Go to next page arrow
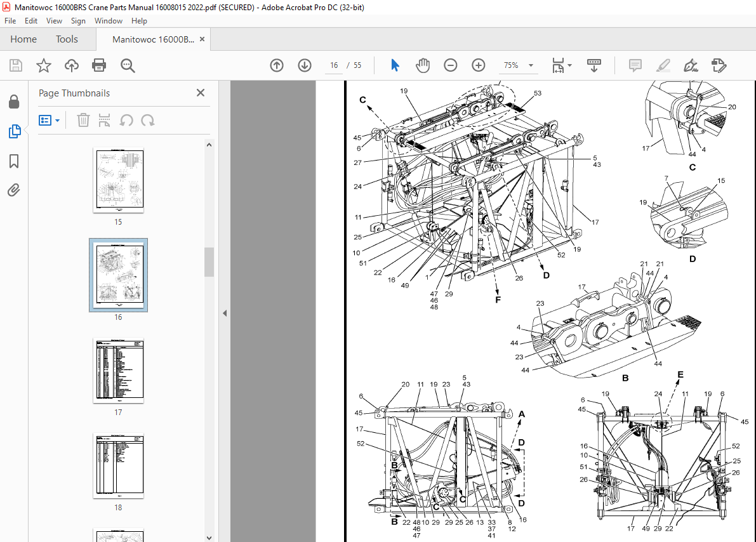The height and width of the screenshot is (542, 756). (305, 65)
